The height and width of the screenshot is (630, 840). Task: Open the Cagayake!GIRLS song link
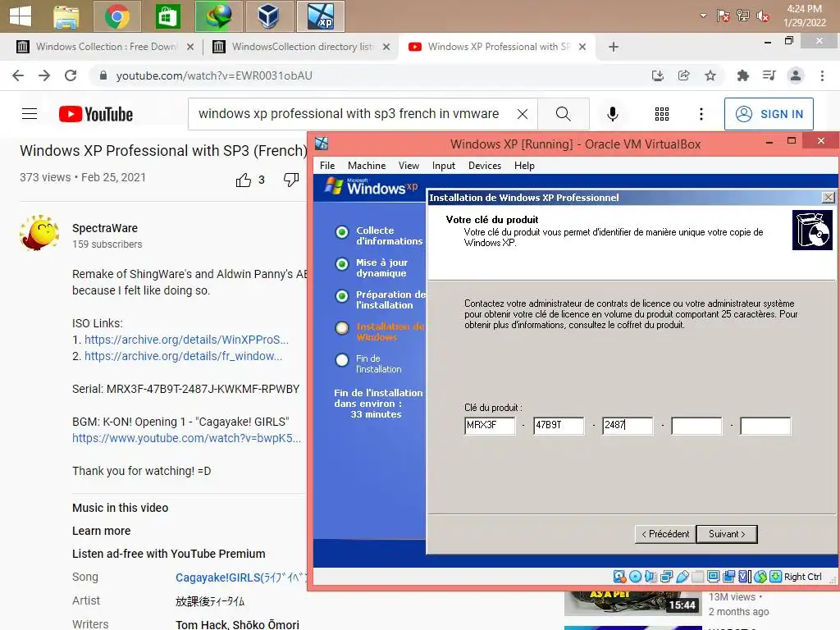coord(242,577)
